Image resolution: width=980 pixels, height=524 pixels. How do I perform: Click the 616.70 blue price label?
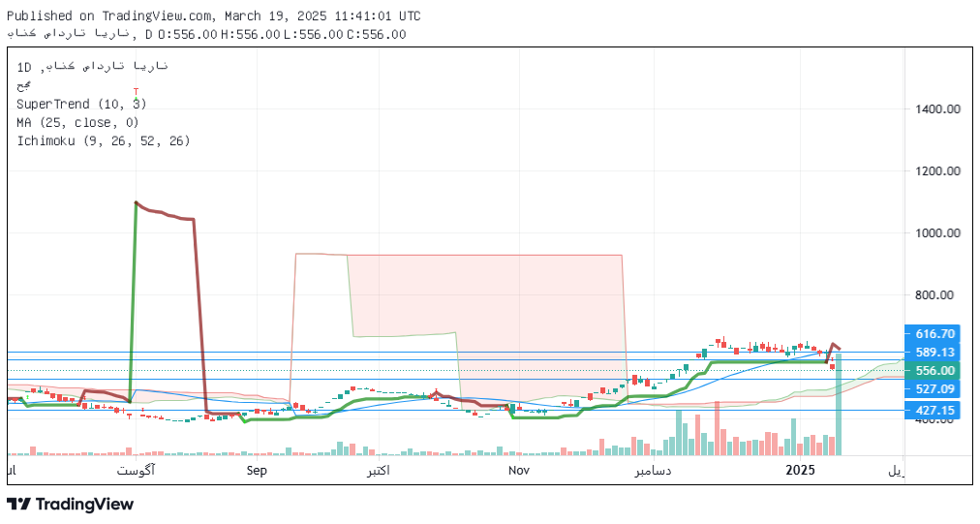point(932,334)
